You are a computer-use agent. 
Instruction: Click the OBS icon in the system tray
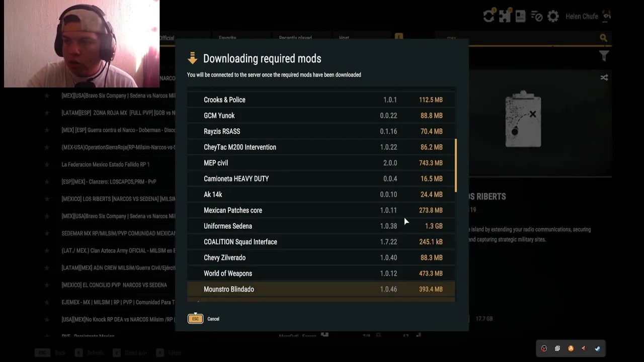click(544, 348)
